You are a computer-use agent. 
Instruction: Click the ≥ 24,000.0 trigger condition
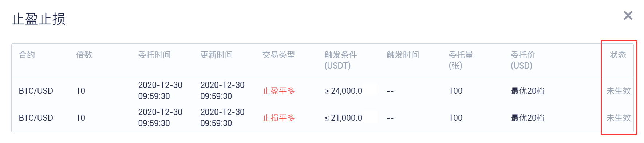343,91
